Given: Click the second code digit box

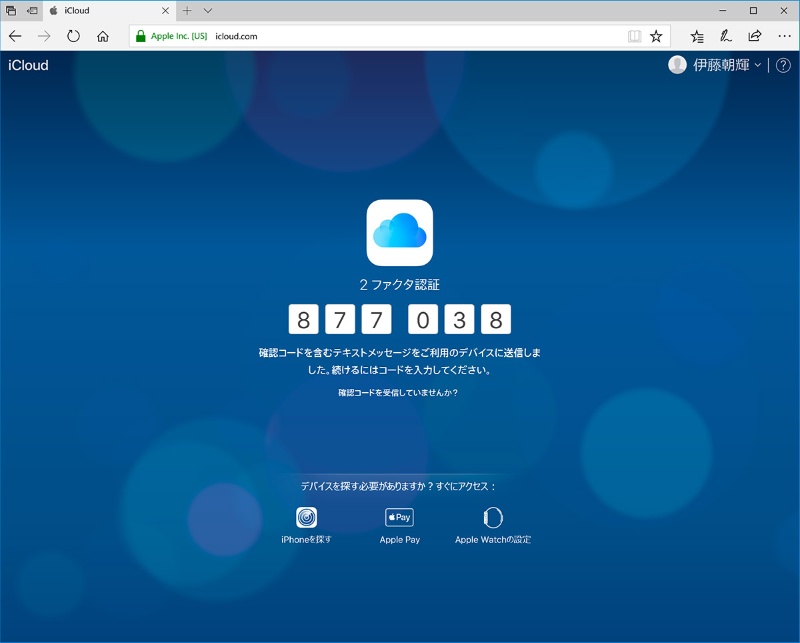Looking at the screenshot, I should tap(340, 319).
